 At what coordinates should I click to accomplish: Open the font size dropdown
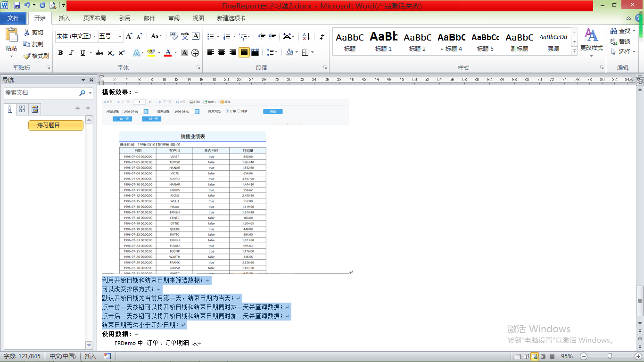(x=120, y=36)
